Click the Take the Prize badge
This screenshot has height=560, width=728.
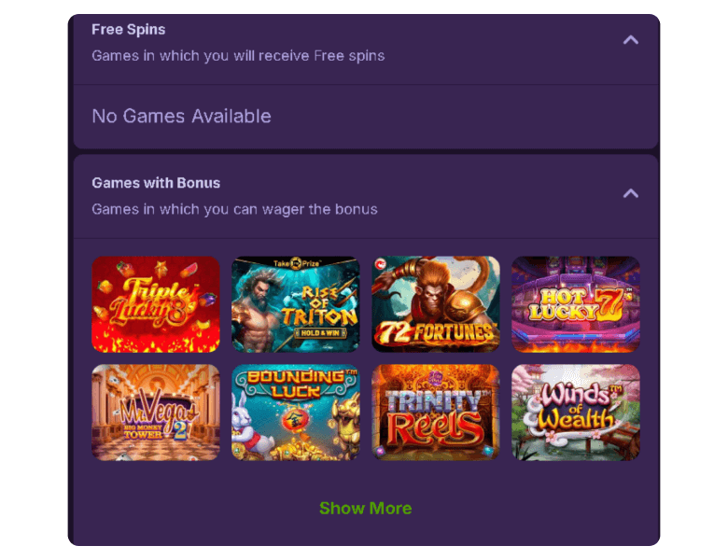click(x=296, y=264)
